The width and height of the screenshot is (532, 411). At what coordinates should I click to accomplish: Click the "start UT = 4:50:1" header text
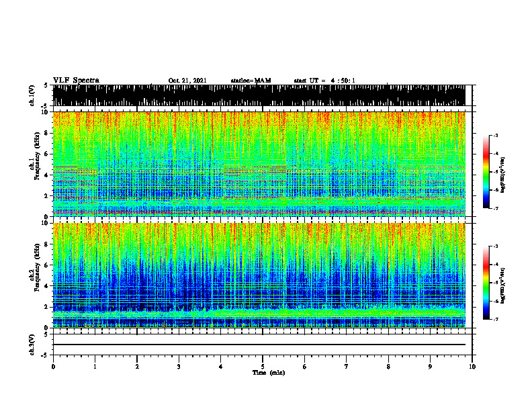[x=324, y=81]
